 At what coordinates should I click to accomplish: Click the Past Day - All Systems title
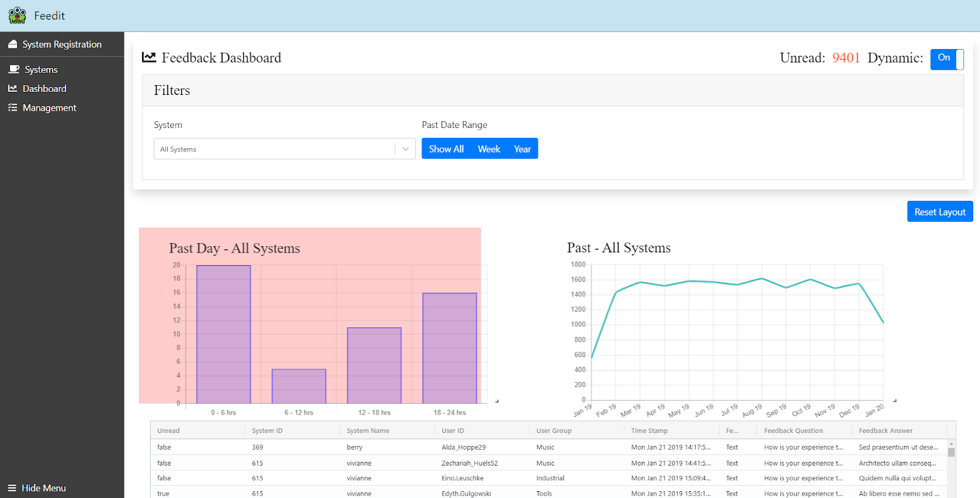pyautogui.click(x=235, y=248)
